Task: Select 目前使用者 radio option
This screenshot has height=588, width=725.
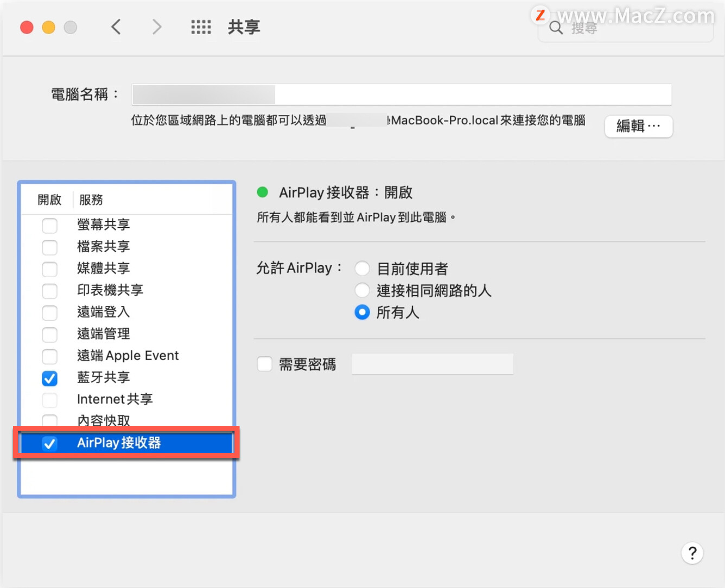Action: [x=362, y=269]
